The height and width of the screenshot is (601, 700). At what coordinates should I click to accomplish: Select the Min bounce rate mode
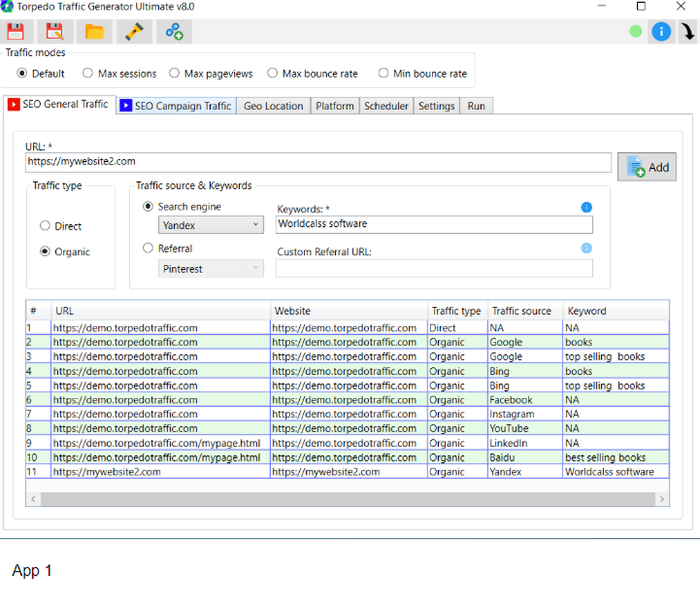tap(383, 74)
